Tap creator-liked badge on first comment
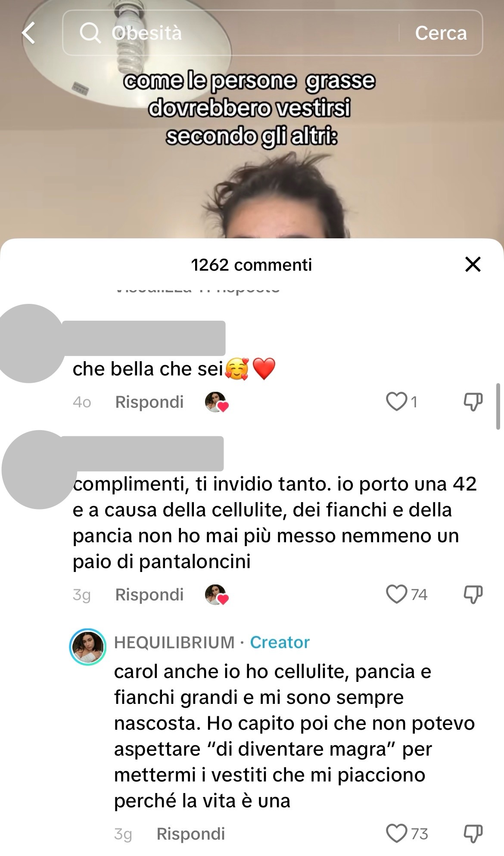Image resolution: width=504 pixels, height=856 pixels. pyautogui.click(x=216, y=402)
